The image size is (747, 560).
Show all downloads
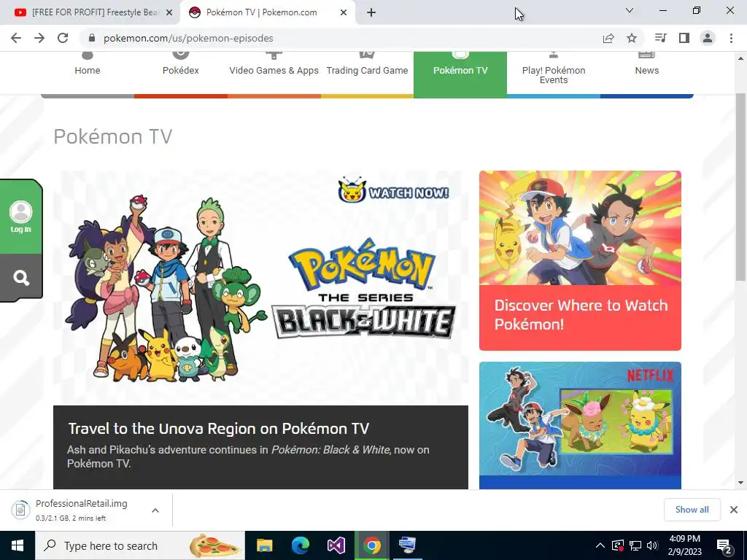point(692,510)
